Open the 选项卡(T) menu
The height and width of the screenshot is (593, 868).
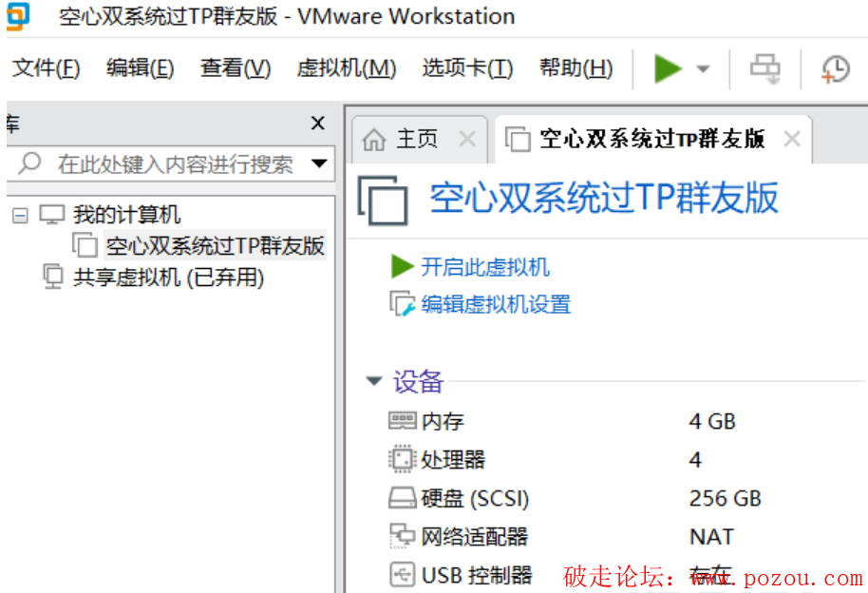click(468, 68)
